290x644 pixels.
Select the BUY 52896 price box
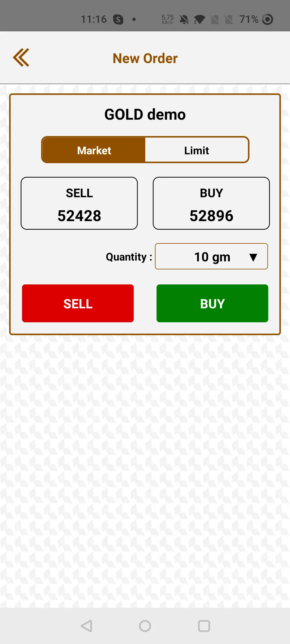211,203
